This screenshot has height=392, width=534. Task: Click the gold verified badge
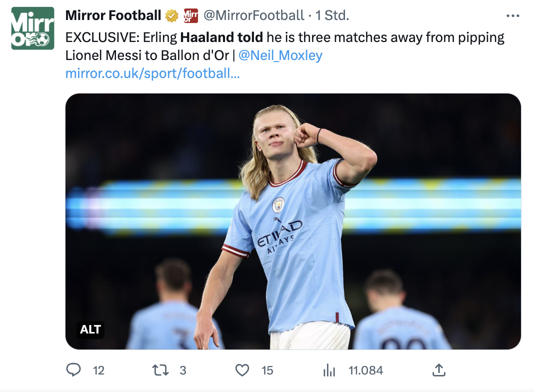pos(171,16)
